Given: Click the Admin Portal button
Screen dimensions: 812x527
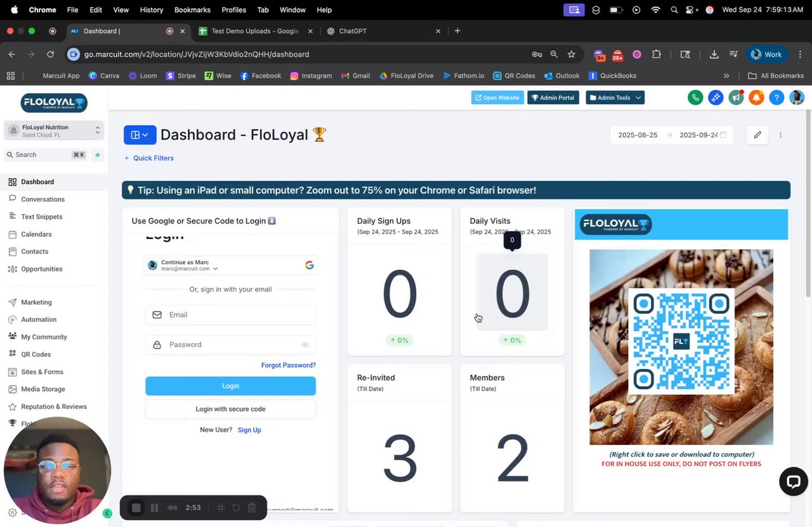Looking at the screenshot, I should (x=553, y=98).
